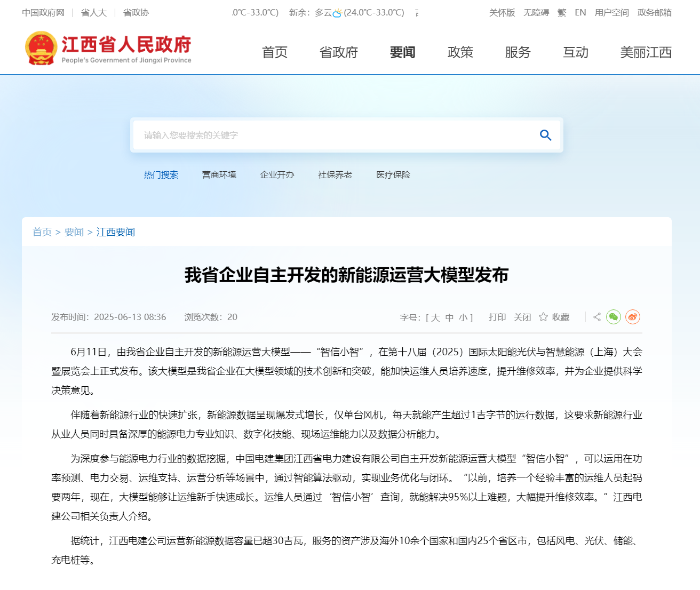The width and height of the screenshot is (700, 590).
Task: Click the 营商环境 hot search link
Action: click(x=219, y=175)
